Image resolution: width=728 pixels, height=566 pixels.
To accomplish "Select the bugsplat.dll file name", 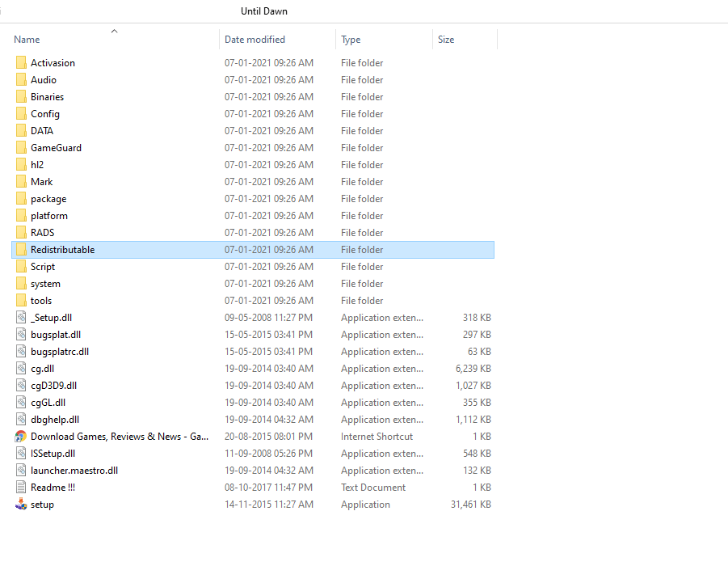I will tap(56, 335).
